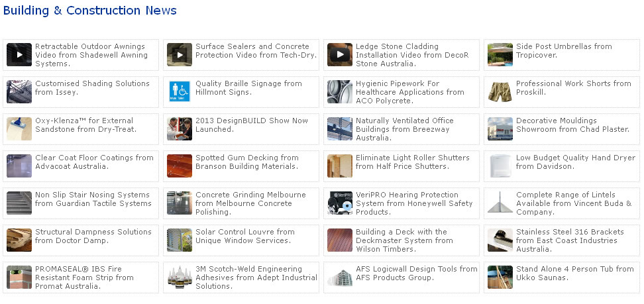Read Retractable Outdoor Awnings from Shadewell article
This screenshot has width=644, height=304.
tap(91, 55)
